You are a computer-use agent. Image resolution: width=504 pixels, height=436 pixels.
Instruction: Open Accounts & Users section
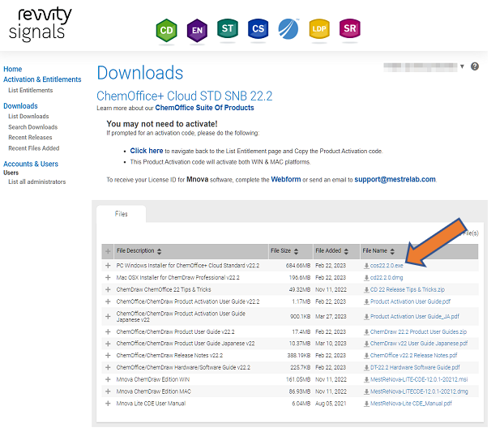click(31, 164)
